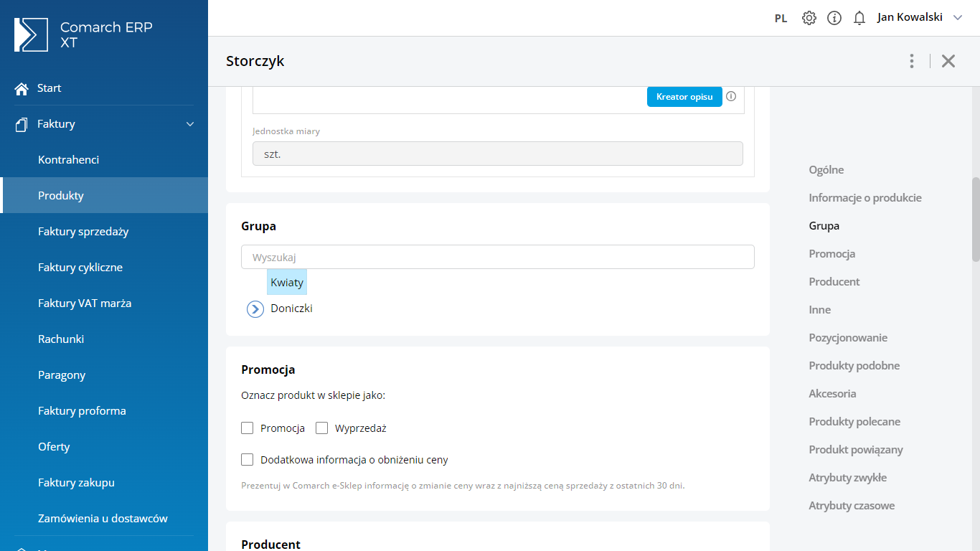Image resolution: width=980 pixels, height=551 pixels.
Task: Jump to the Pozycjonowanie section
Action: (x=848, y=338)
